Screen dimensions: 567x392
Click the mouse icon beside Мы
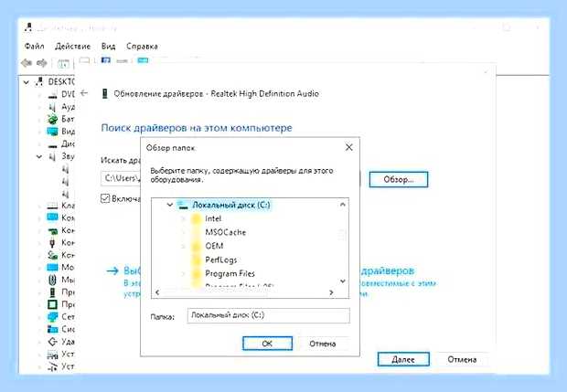pyautogui.click(x=52, y=280)
